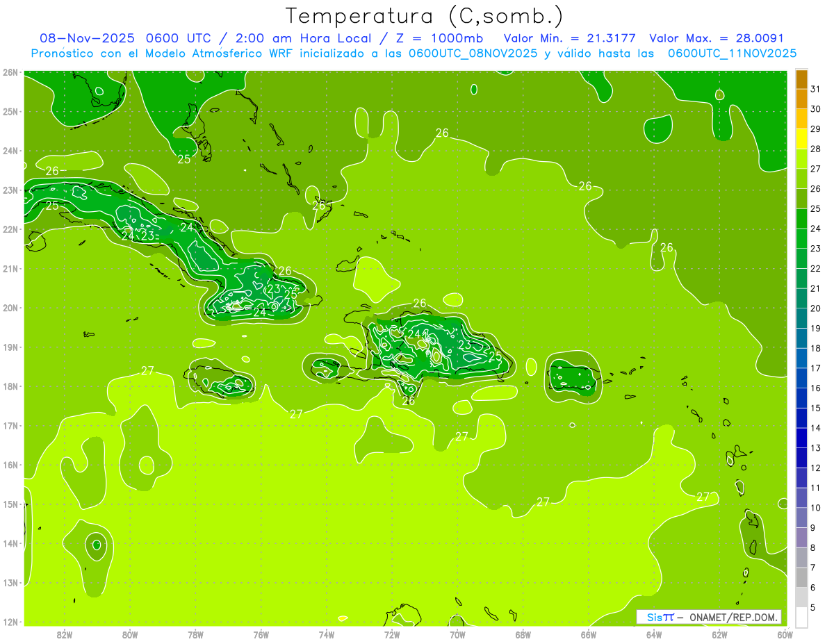Click the "13N" latitude axis label

(10, 583)
